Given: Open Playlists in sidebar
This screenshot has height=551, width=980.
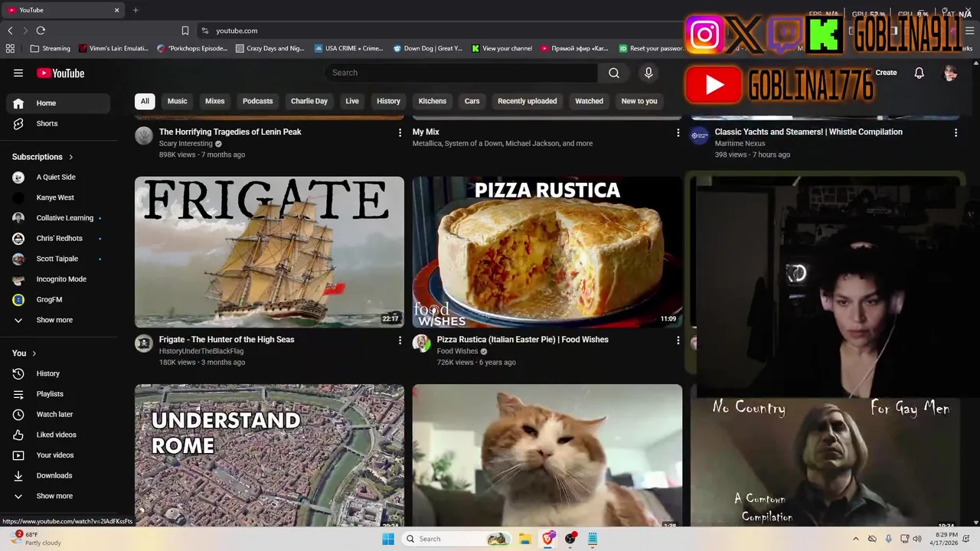Looking at the screenshot, I should [x=58, y=394].
